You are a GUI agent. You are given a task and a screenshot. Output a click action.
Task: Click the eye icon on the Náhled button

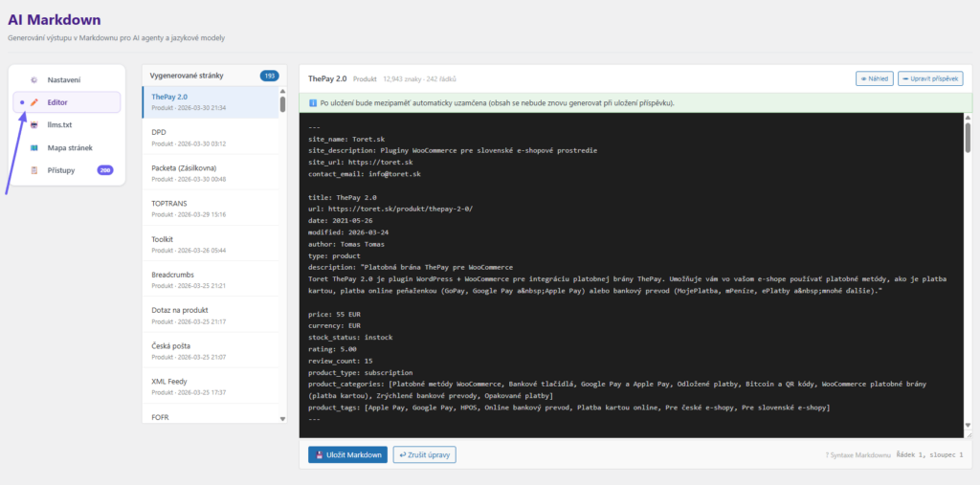coord(864,79)
